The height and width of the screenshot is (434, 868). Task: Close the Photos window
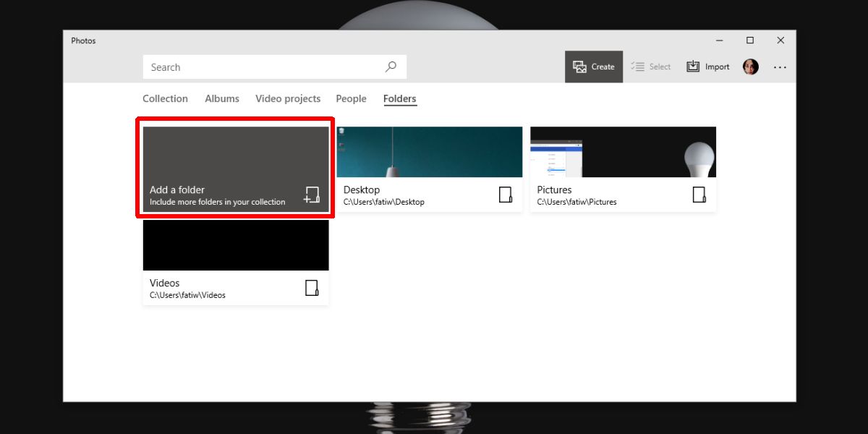click(780, 41)
